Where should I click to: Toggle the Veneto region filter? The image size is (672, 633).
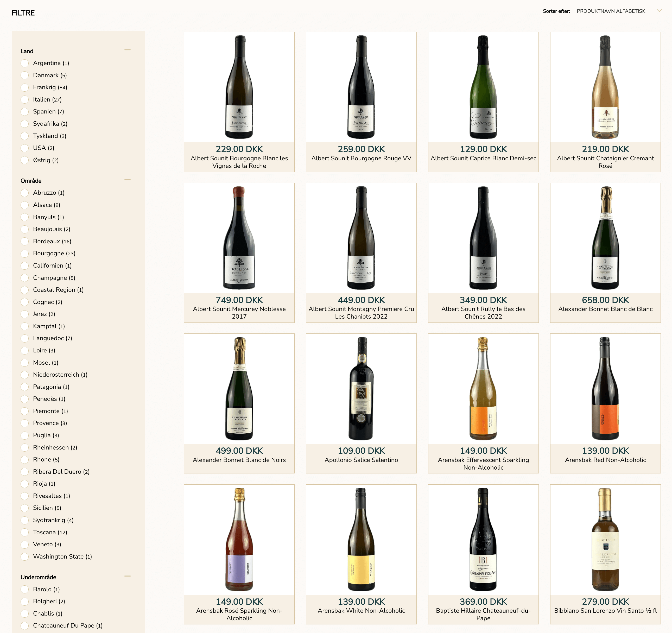(x=25, y=545)
